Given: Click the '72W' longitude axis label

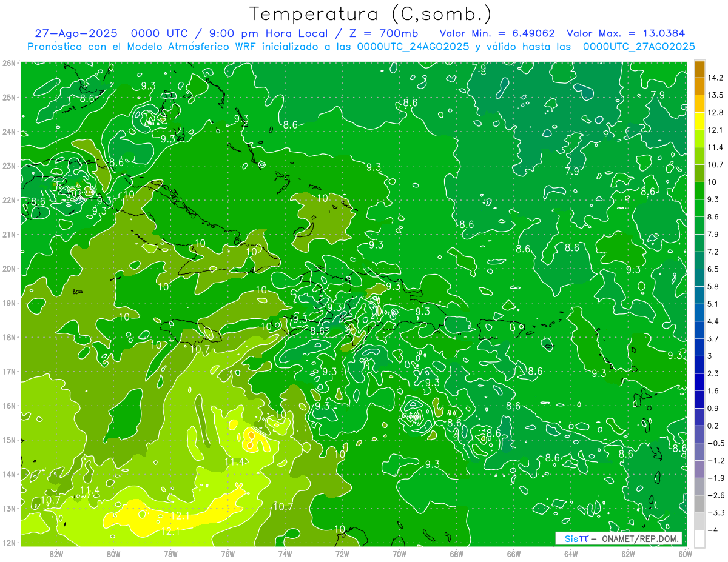Looking at the screenshot, I should [342, 554].
